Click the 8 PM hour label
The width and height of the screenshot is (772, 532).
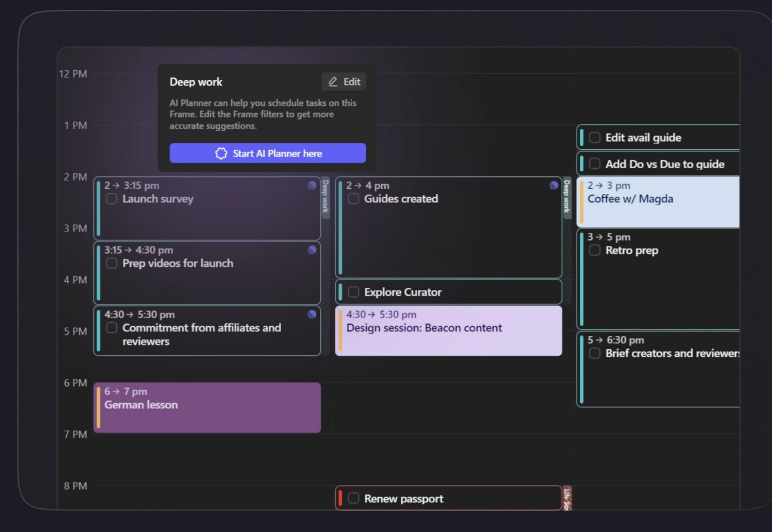pos(76,486)
